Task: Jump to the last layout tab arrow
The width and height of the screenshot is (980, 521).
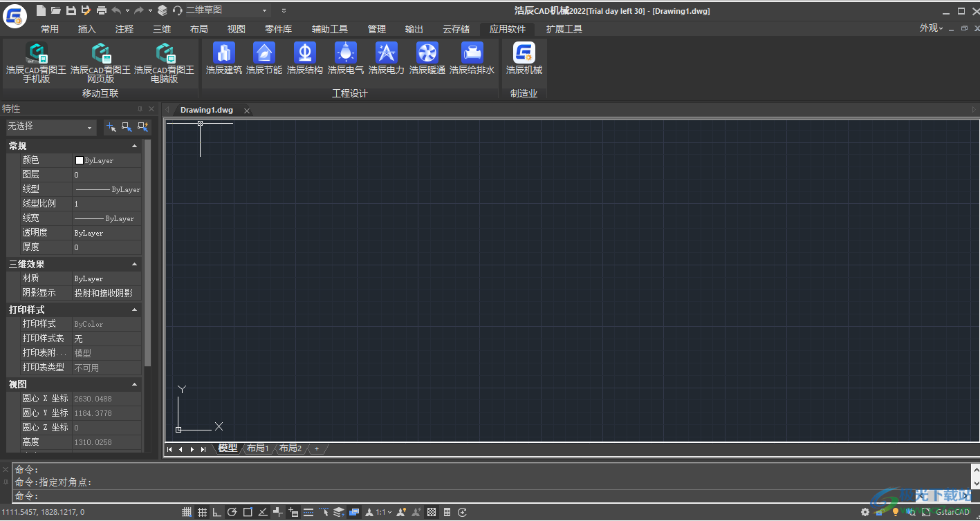Action: [203, 449]
